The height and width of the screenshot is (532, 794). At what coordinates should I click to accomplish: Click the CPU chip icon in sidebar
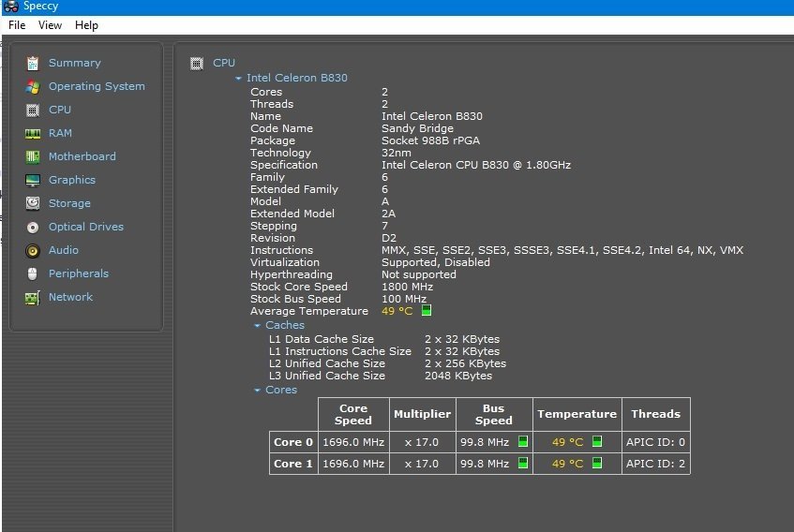click(33, 110)
